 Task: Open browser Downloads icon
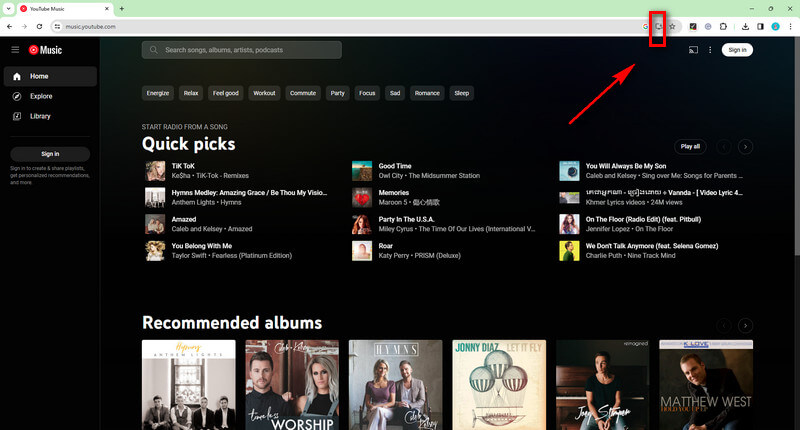pos(745,27)
